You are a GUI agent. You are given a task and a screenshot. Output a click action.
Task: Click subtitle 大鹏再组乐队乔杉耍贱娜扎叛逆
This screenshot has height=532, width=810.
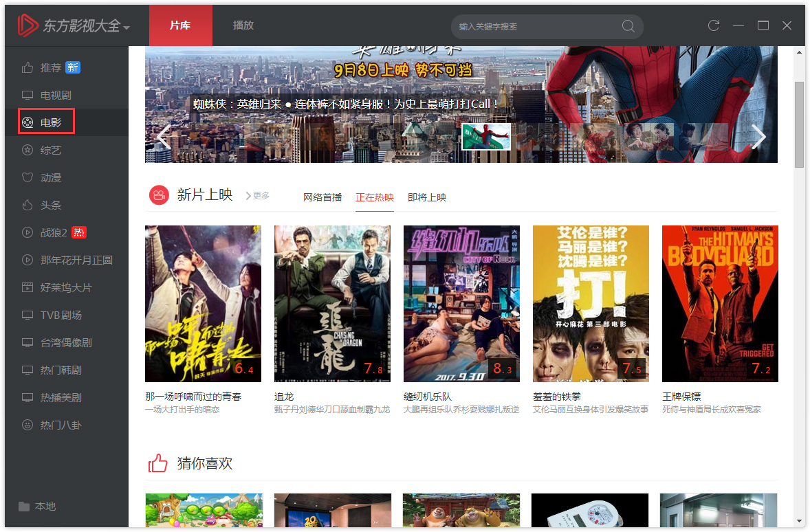[461, 410]
